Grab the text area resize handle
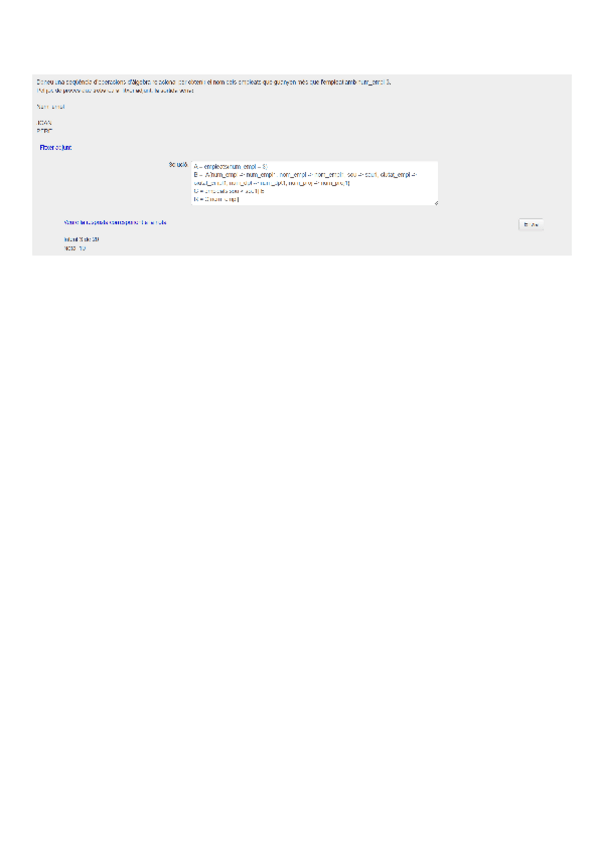 click(x=436, y=203)
